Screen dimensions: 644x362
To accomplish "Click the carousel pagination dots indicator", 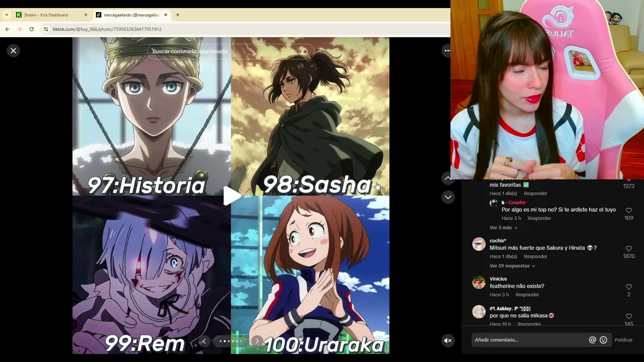I will pyautogui.click(x=230, y=341).
